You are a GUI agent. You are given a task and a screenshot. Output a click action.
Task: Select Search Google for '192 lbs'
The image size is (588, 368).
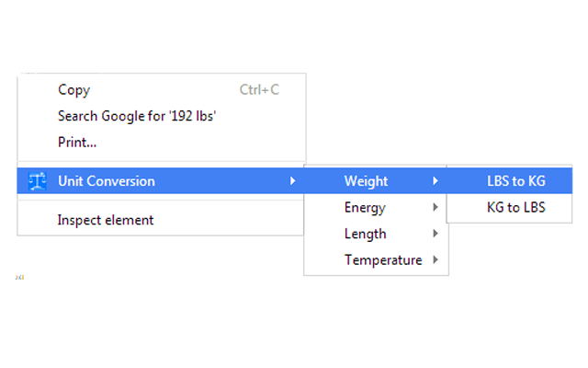pos(137,116)
